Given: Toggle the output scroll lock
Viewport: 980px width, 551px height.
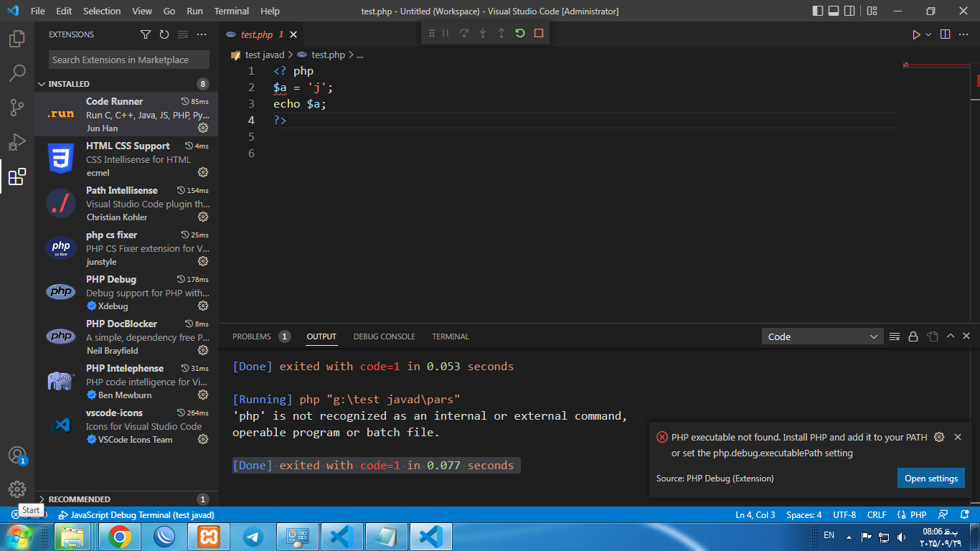Looking at the screenshot, I should [913, 336].
